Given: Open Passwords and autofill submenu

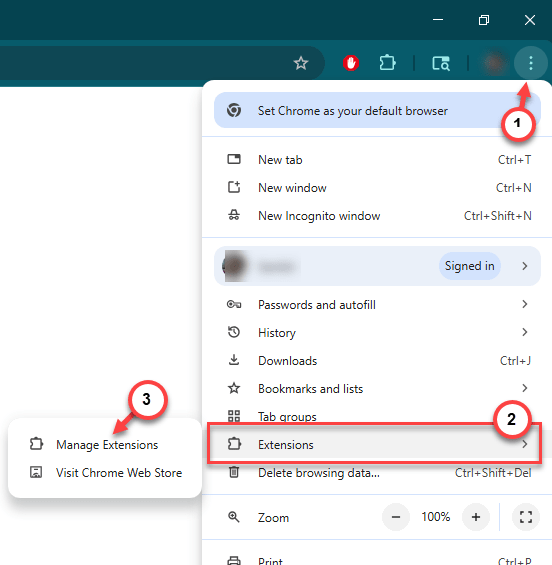Looking at the screenshot, I should click(377, 305).
